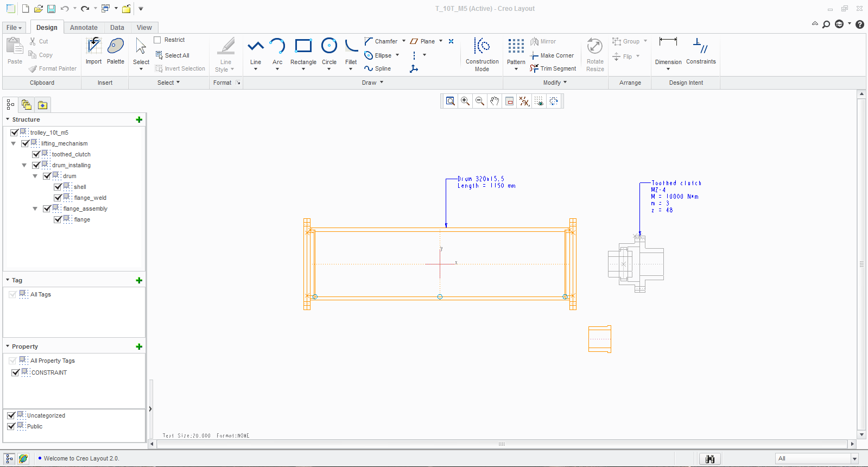Uncheck the Public checkbox
Screen dimensions: 868x467
click(x=11, y=426)
